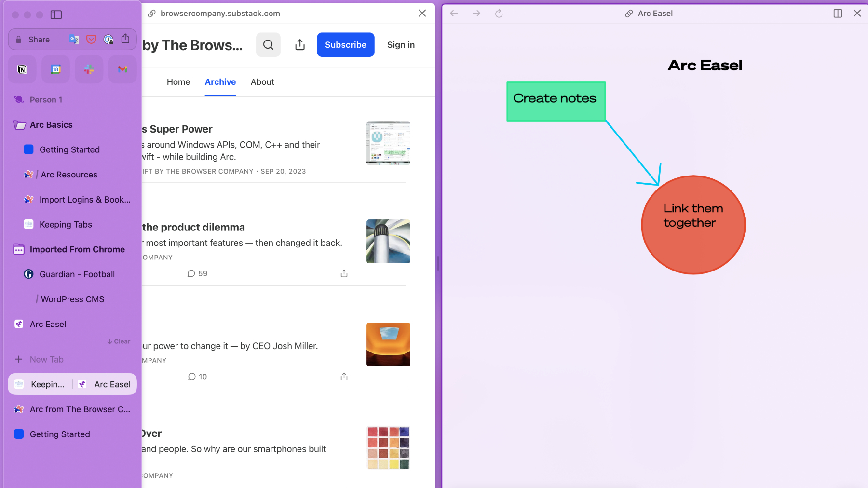
Task: Open the Super Power article screenshot thumbnail
Action: (x=388, y=143)
